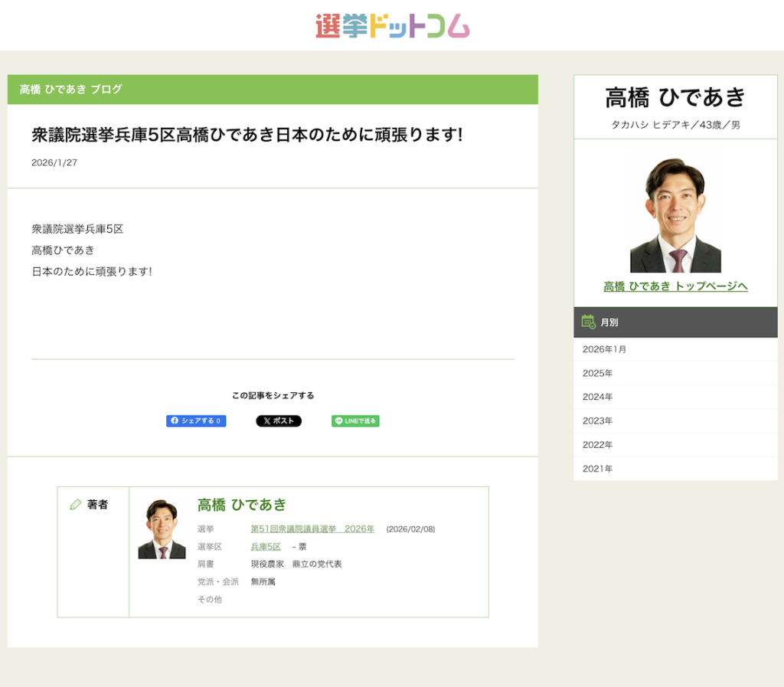Screen dimensions: 784x687
Task: Select 2026年1月 in the monthly archive
Action: [x=604, y=349]
